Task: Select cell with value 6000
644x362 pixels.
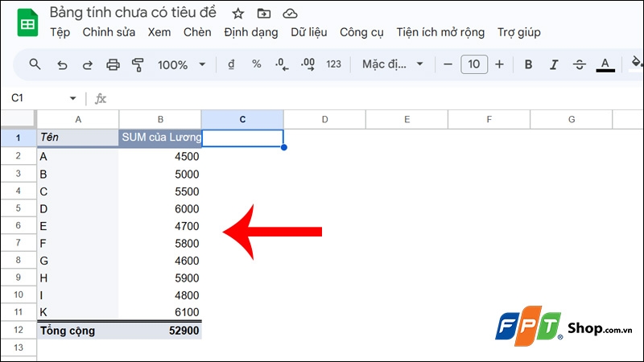Action: (x=160, y=208)
